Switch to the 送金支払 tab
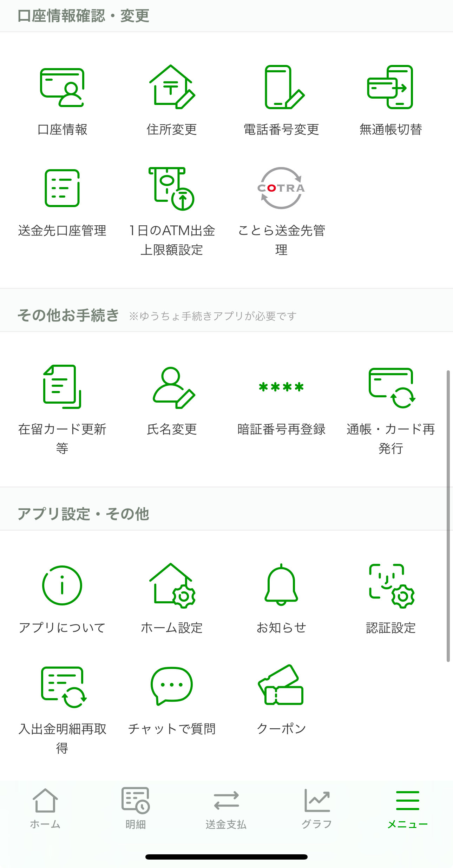Screen dimensions: 453x868 coord(226,808)
